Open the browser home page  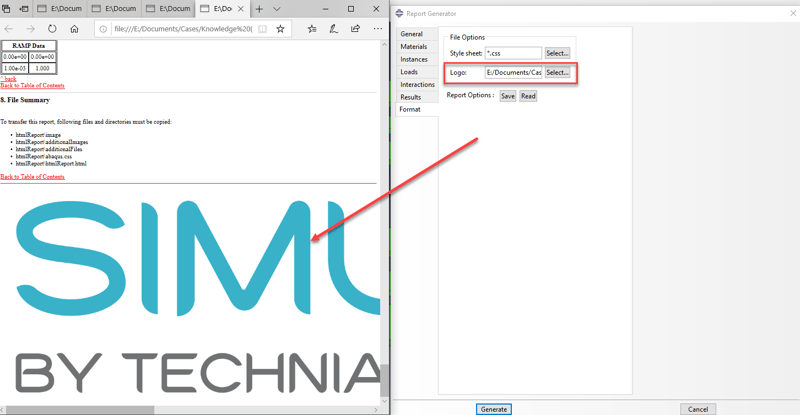tap(74, 29)
